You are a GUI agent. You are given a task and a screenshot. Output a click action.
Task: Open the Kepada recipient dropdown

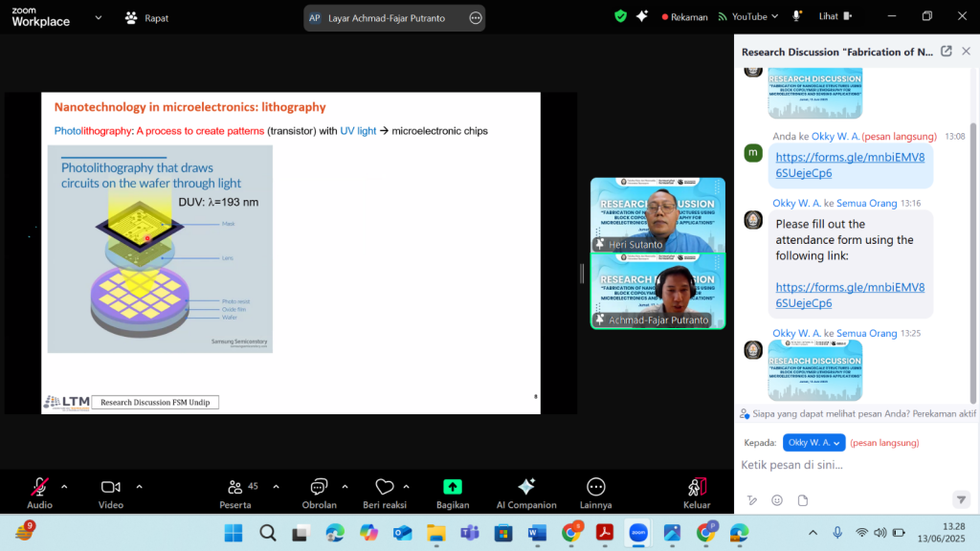click(813, 443)
